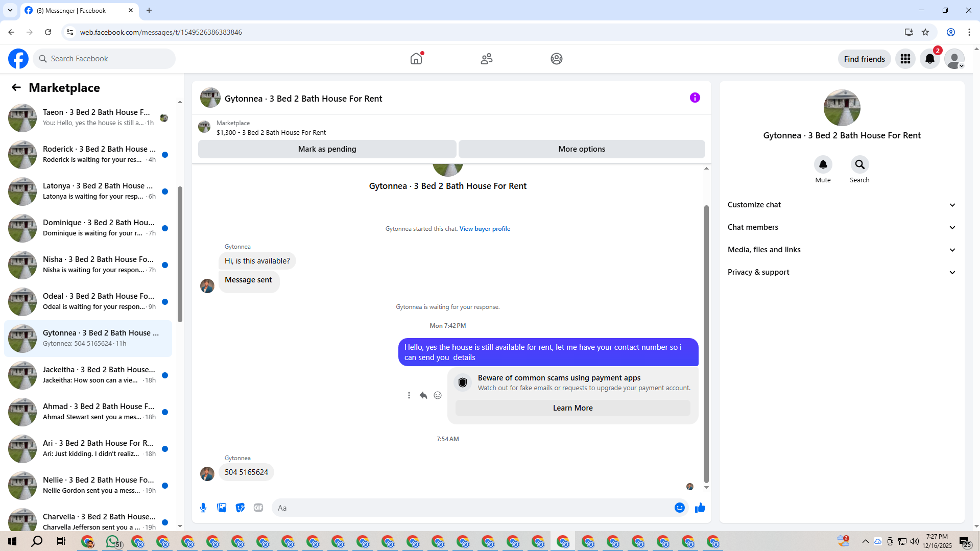Open the Roderick conversation
The width and height of the screenshot is (980, 551).
click(x=88, y=155)
